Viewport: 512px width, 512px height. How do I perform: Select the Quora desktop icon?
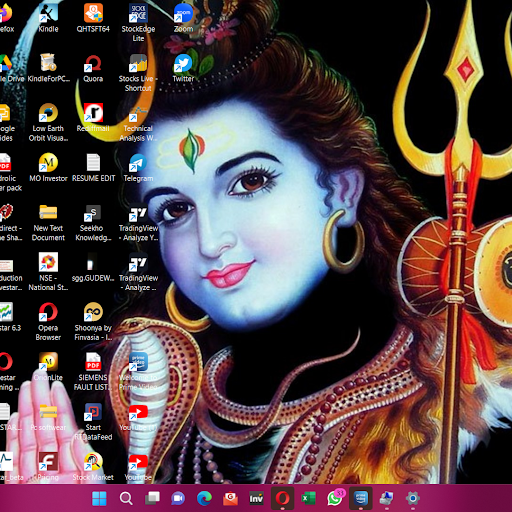[x=93, y=68]
